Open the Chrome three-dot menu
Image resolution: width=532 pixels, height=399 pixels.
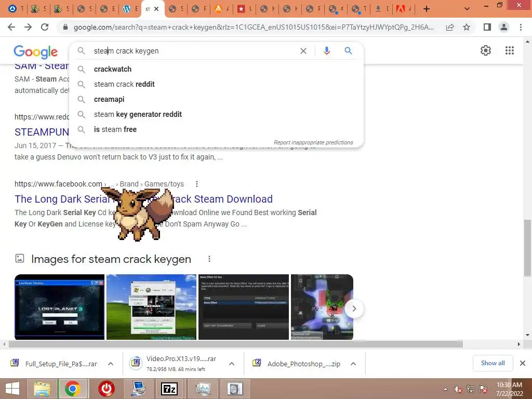521,27
